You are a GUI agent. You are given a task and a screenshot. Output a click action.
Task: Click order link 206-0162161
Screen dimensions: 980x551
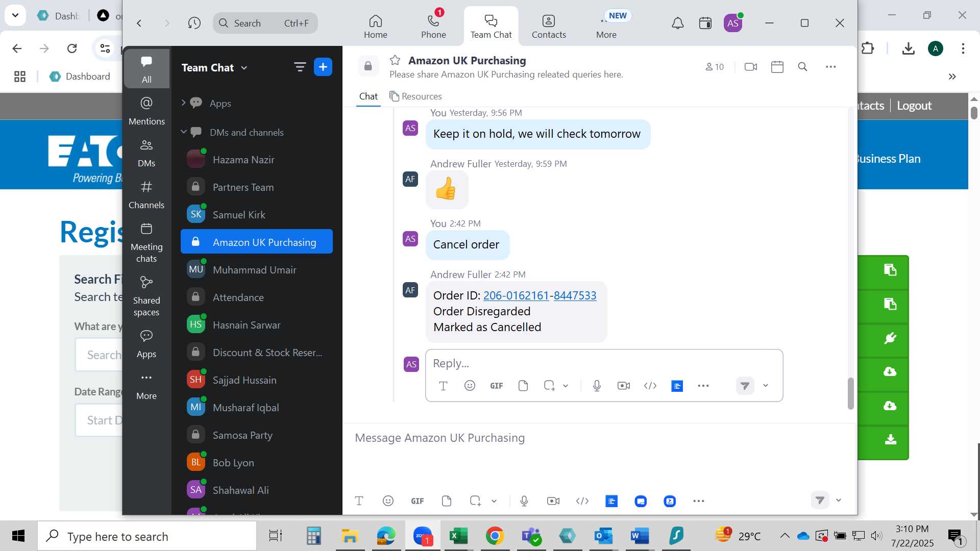tap(516, 295)
